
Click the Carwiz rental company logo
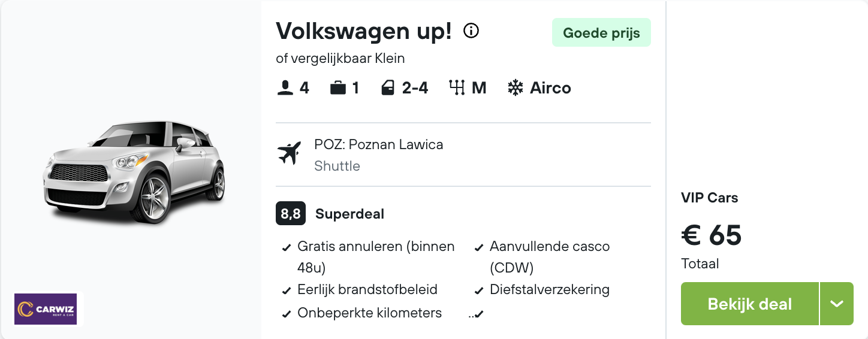click(46, 308)
